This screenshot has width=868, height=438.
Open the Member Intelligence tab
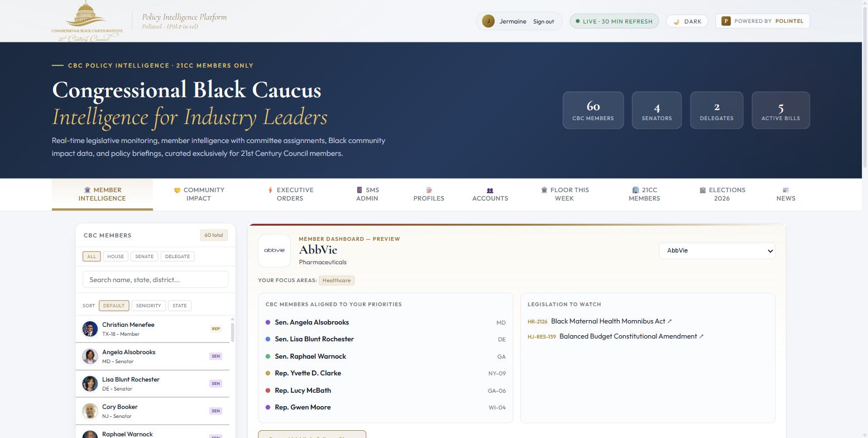pos(102,194)
